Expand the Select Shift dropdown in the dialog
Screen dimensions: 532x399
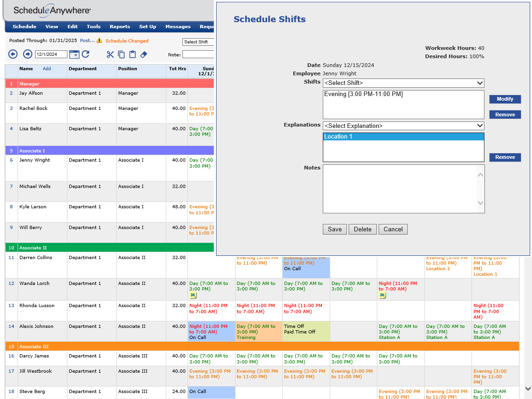tap(403, 83)
